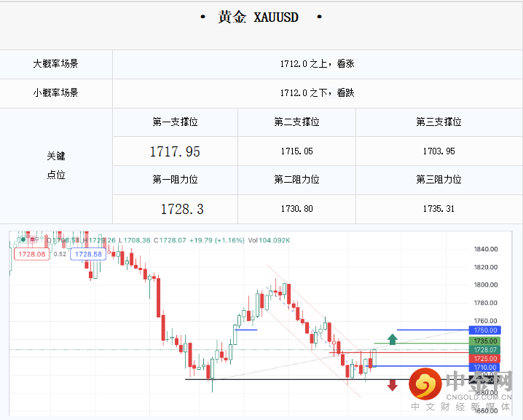Viewport: 523px width, 420px height.
Task: Select first resistance value 1728.3
Action: pos(182,210)
